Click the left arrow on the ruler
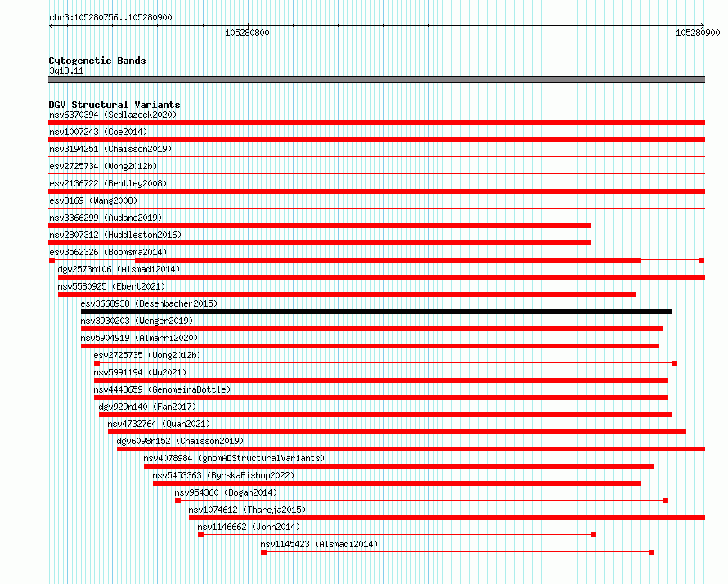This screenshot has width=728, height=584. tap(51, 25)
